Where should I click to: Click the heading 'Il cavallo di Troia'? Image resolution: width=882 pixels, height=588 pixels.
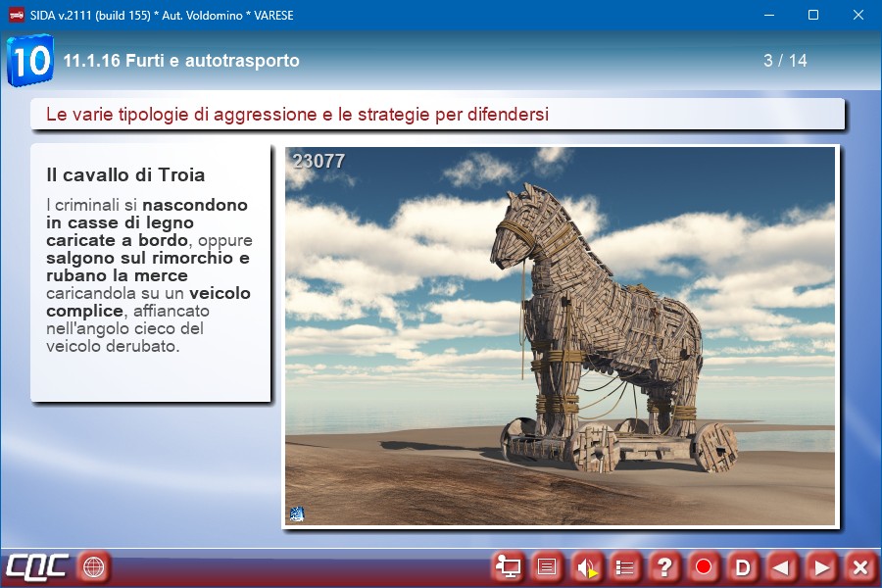(125, 175)
